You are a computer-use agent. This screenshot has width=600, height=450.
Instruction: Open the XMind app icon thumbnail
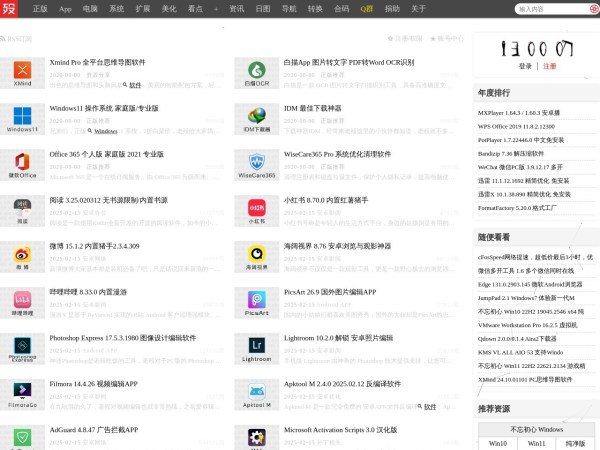coord(22,73)
